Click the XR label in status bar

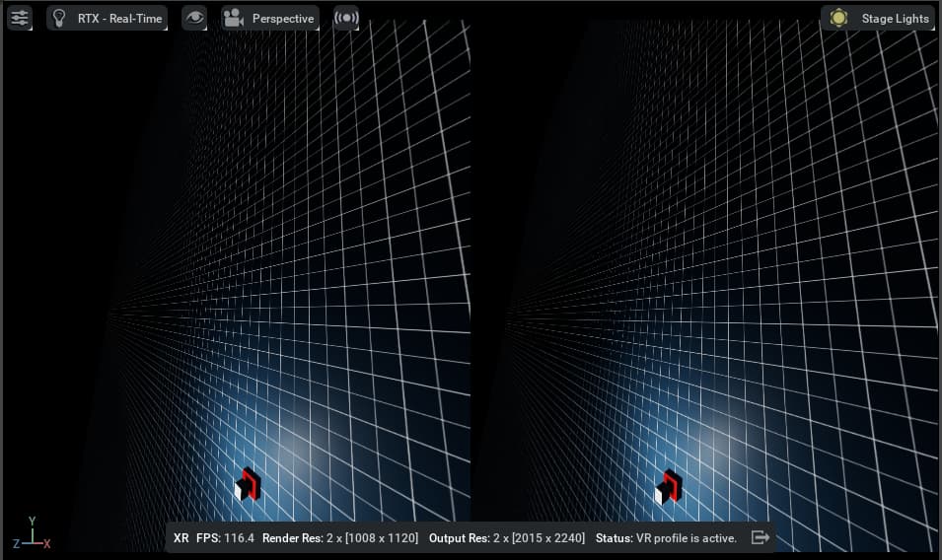pyautogui.click(x=181, y=538)
